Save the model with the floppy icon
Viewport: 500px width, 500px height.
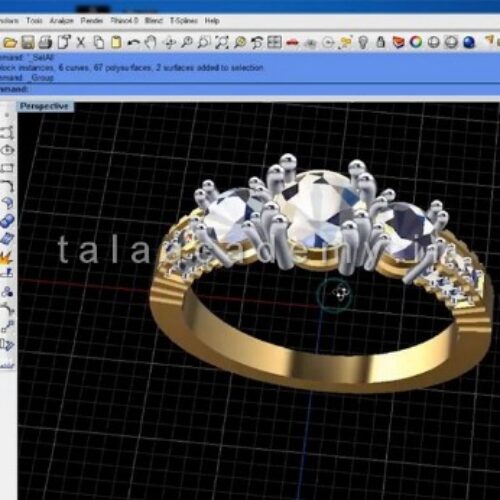(x=28, y=43)
